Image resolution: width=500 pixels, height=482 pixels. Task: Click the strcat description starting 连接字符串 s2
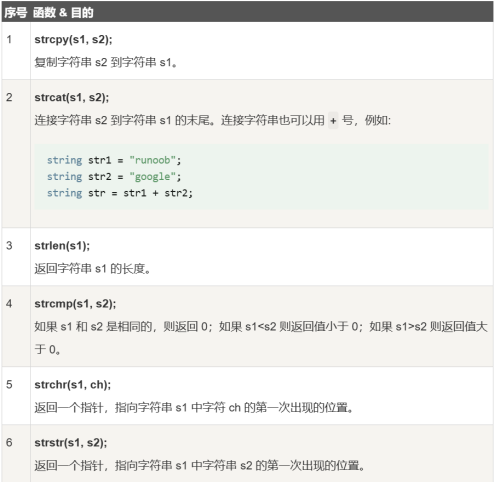[213, 120]
